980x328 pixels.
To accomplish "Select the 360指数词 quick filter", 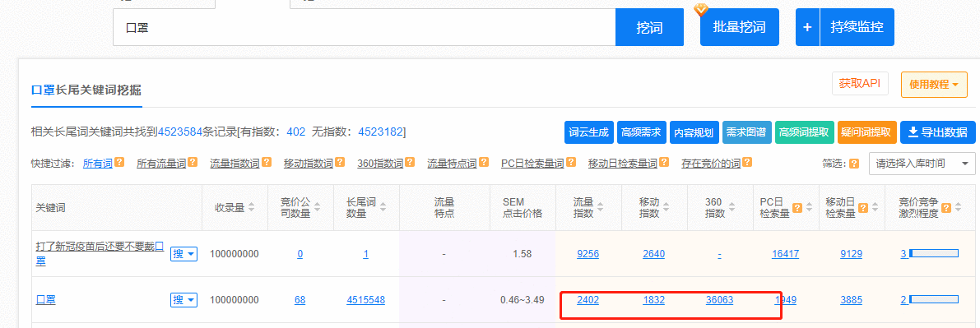I will point(380,164).
